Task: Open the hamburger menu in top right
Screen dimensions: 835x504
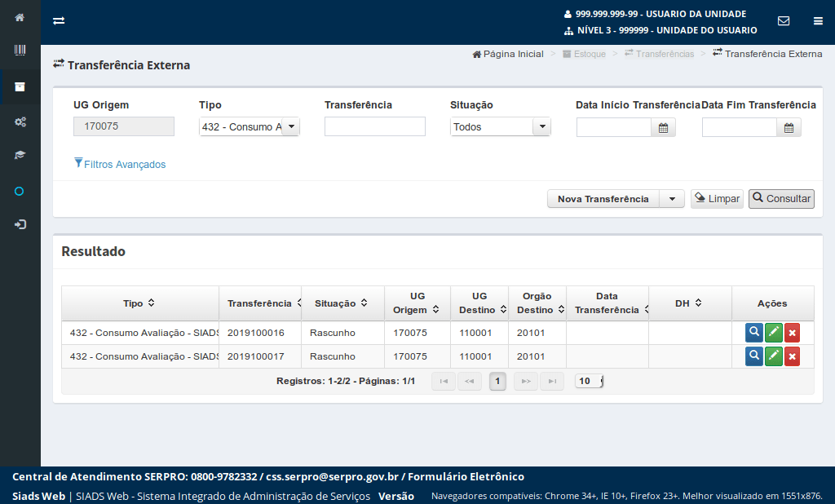Action: pyautogui.click(x=818, y=20)
